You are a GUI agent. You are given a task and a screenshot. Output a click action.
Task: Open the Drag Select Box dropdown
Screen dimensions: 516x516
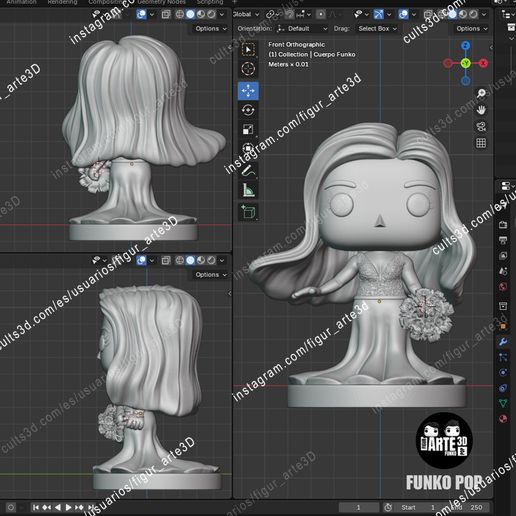(x=377, y=29)
